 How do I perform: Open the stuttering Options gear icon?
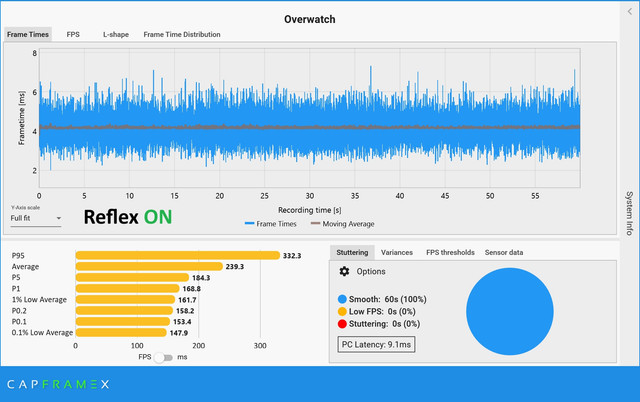(344, 271)
